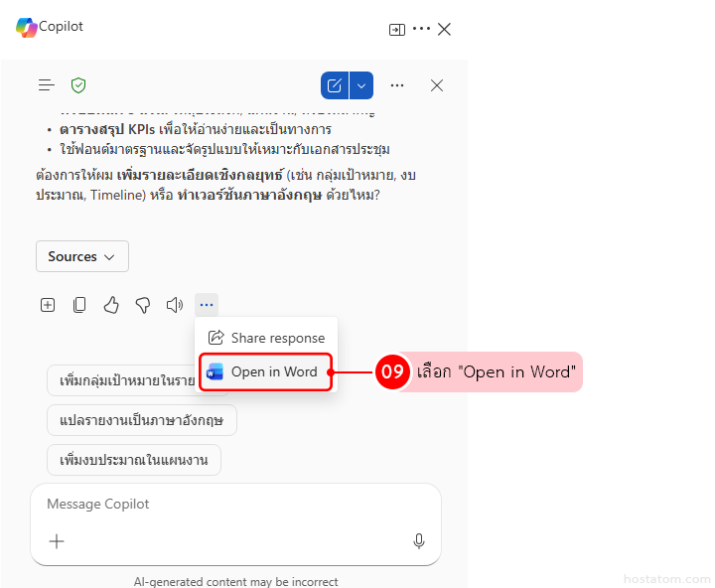Screen dimensions: 715x588
Task: Select Share response from the menu
Action: (266, 338)
